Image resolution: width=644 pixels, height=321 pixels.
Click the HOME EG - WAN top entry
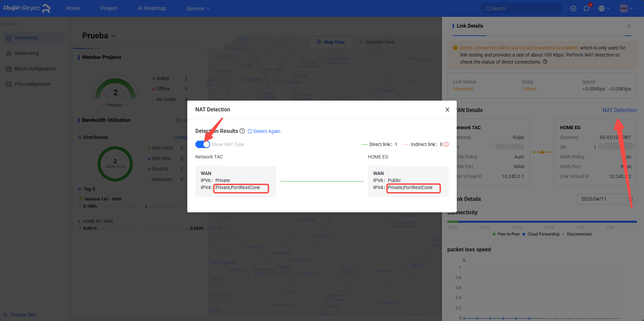pyautogui.click(x=98, y=221)
